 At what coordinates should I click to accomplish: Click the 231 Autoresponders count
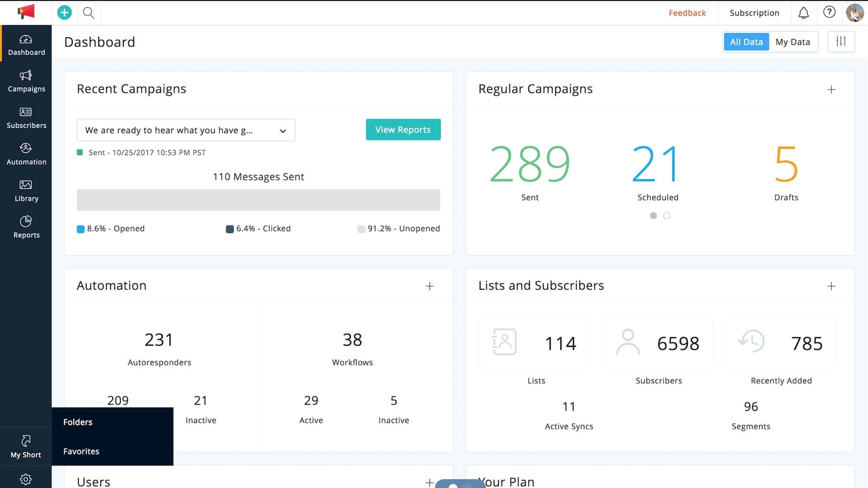(159, 340)
